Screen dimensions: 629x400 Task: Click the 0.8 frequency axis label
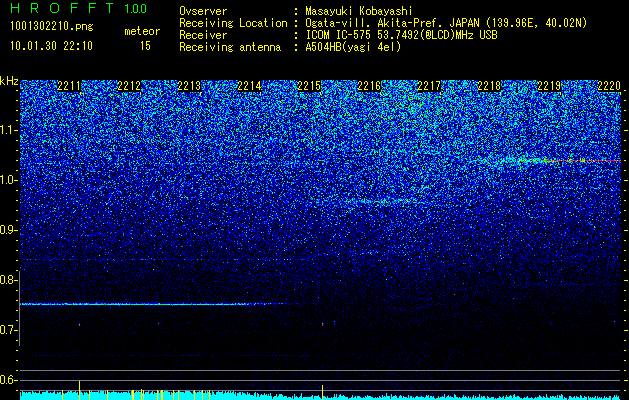point(8,280)
